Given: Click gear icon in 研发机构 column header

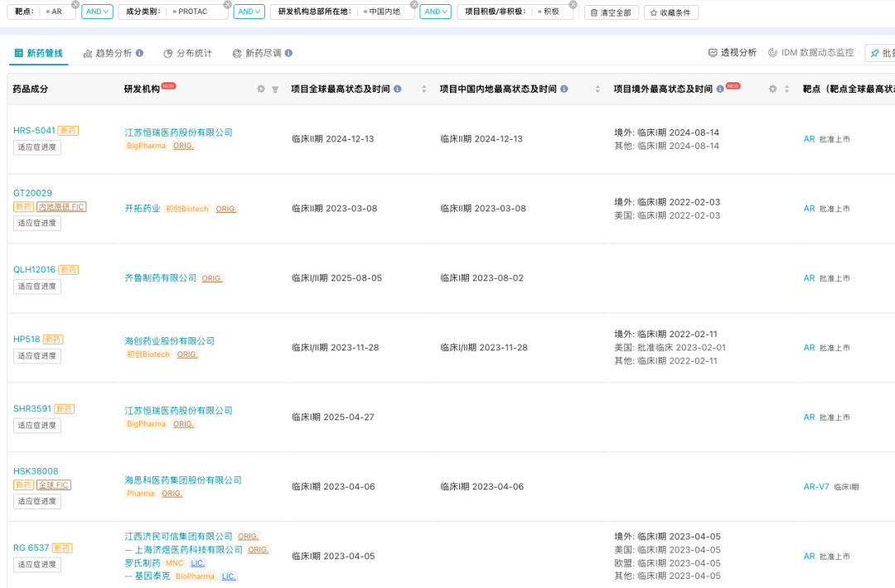Looking at the screenshot, I should tap(261, 89).
